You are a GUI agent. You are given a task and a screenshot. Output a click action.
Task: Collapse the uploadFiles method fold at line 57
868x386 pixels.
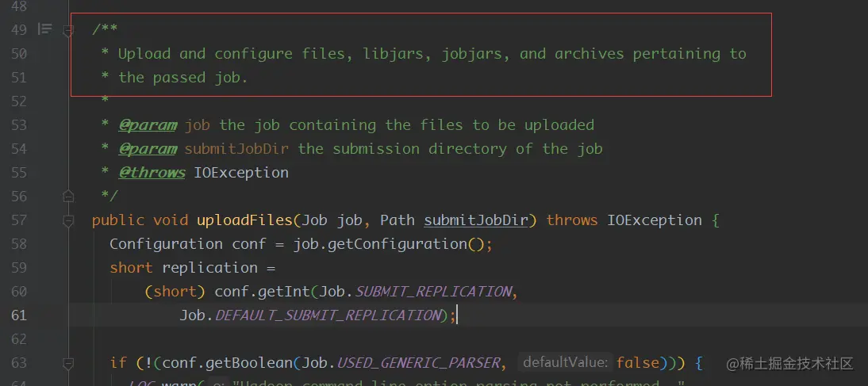68,220
